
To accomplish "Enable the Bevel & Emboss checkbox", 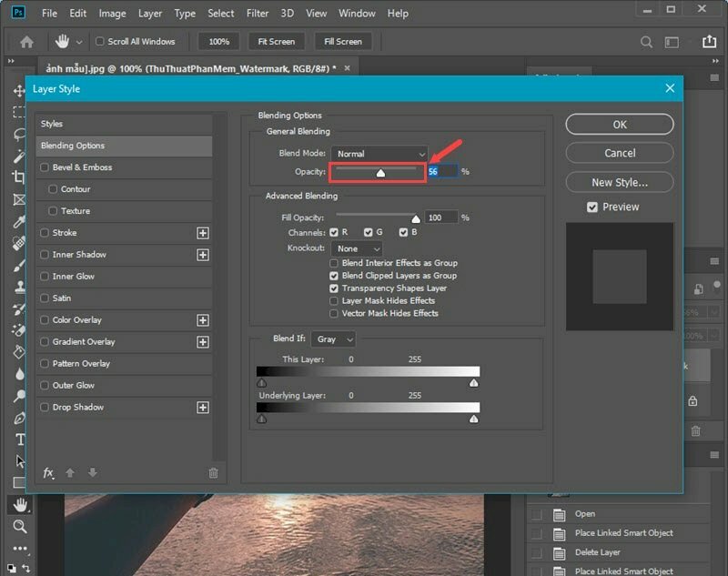I will pos(45,167).
